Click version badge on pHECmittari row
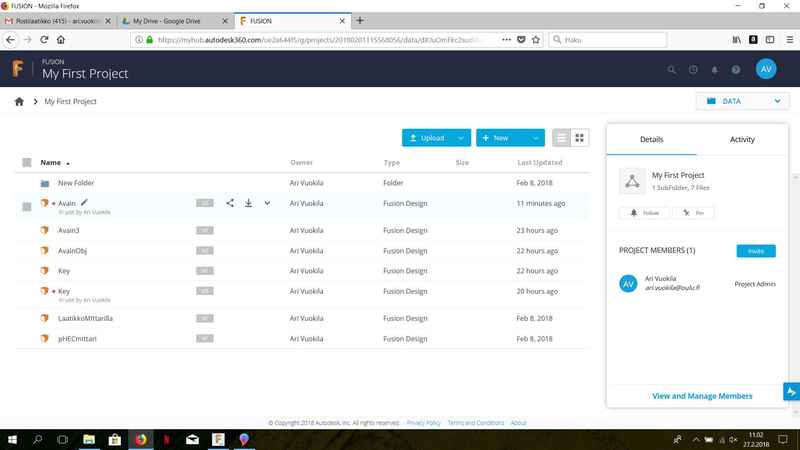The image size is (800, 450). coord(205,338)
